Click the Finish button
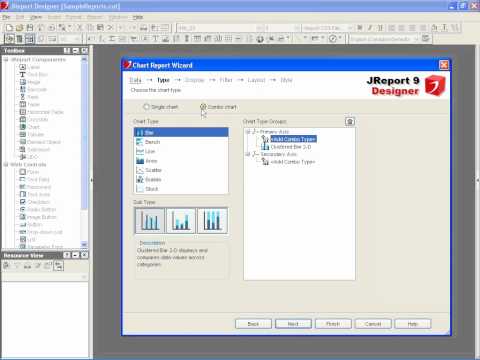The image size is (480, 360). coord(333,324)
